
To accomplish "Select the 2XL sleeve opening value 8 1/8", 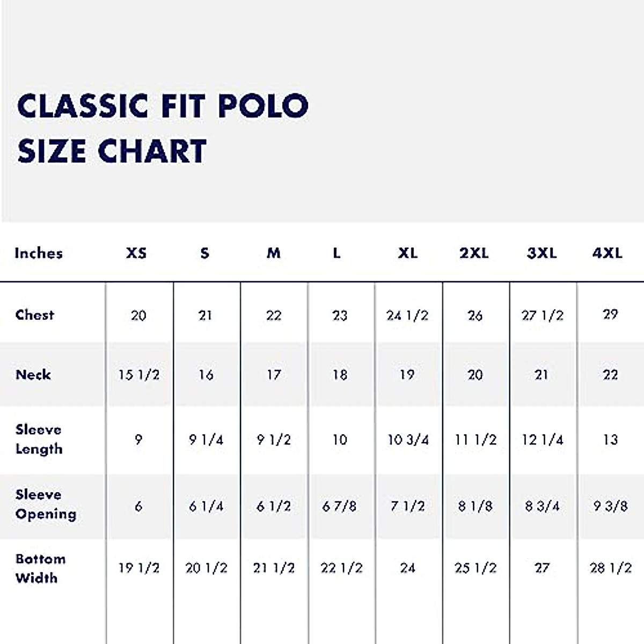I will [475, 506].
